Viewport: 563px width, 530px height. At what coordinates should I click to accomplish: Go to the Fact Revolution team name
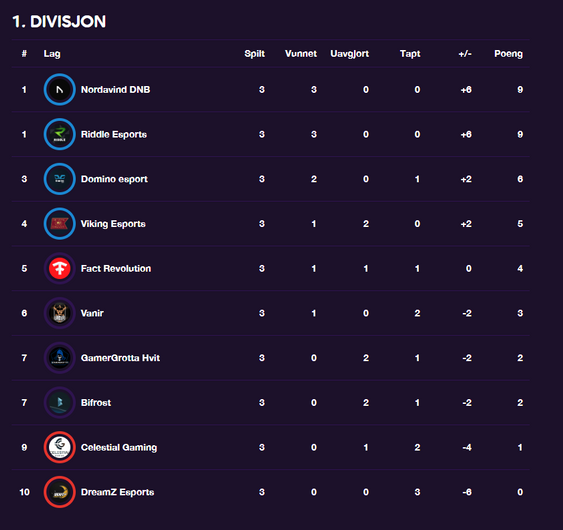click(116, 269)
